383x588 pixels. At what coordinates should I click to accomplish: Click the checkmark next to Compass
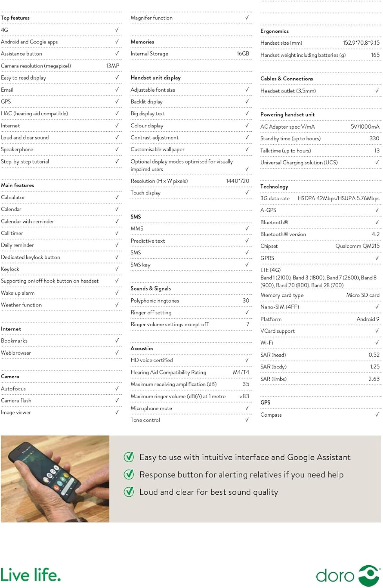(377, 414)
